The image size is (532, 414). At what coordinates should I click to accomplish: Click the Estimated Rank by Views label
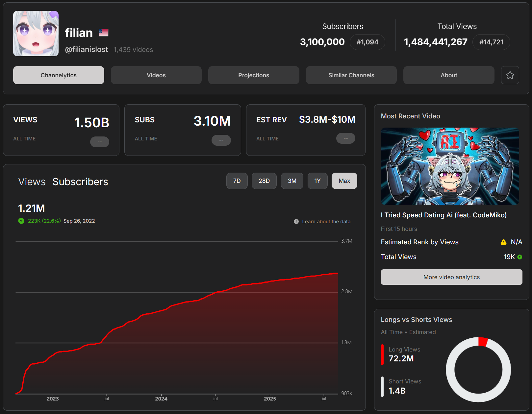419,242
